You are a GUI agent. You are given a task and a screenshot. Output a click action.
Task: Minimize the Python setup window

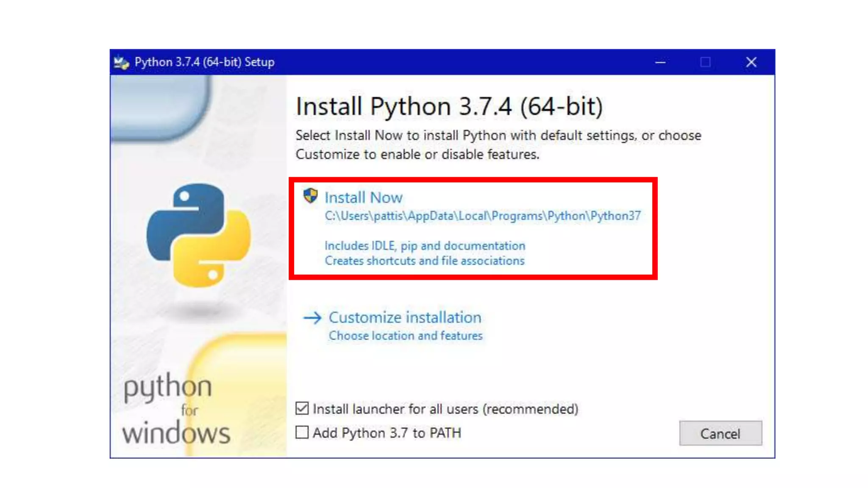[x=660, y=62]
